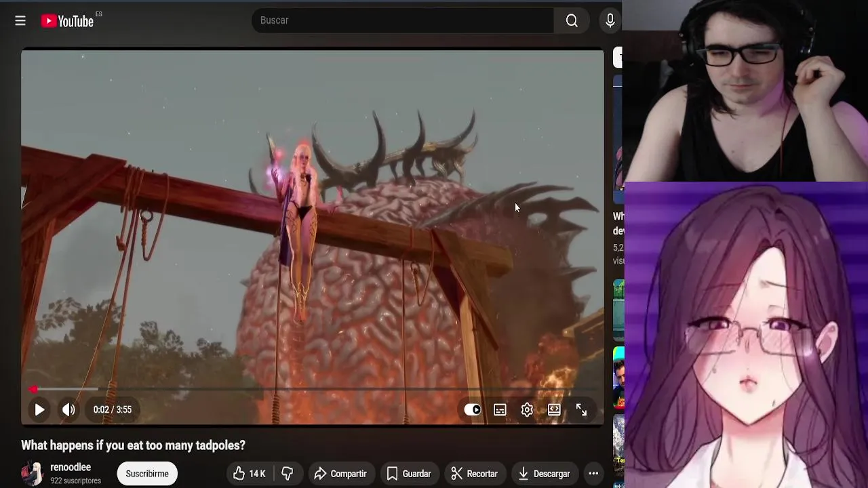Open the renoodlee channel avatar

[32, 474]
